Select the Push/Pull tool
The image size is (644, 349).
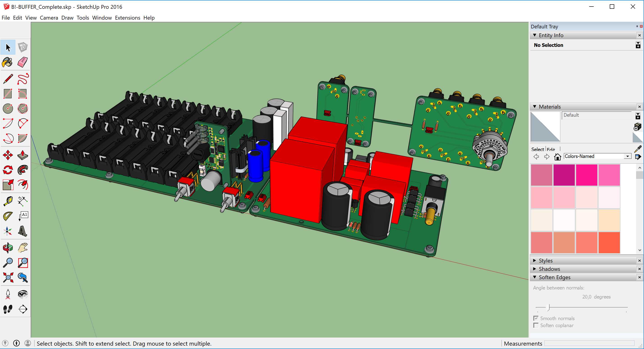[x=23, y=155]
